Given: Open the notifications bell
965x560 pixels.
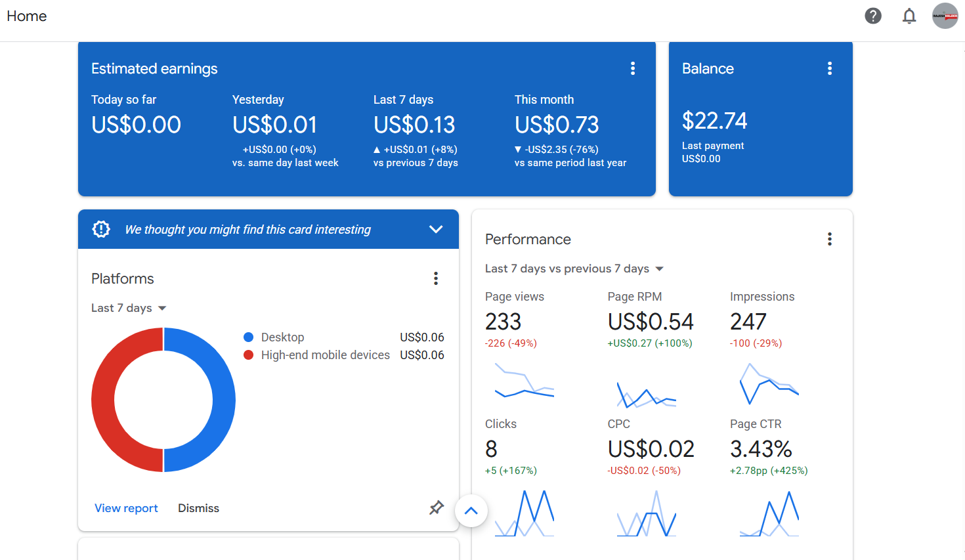Looking at the screenshot, I should coord(909,16).
